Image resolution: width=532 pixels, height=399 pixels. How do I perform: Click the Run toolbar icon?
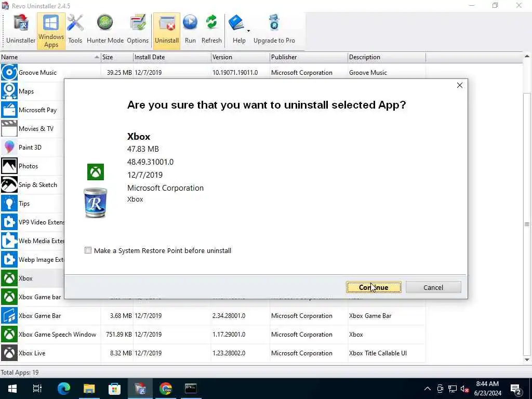pos(190,31)
